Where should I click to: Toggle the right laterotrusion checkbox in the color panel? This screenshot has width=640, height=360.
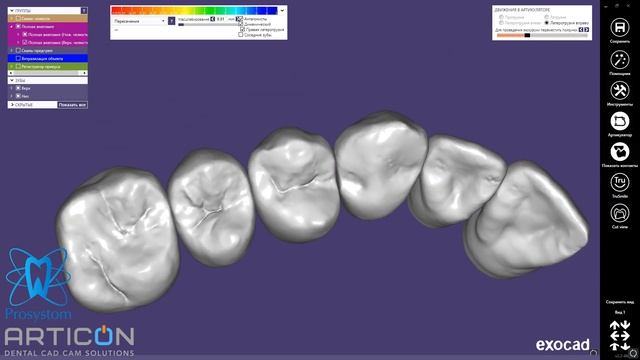pyautogui.click(x=242, y=29)
